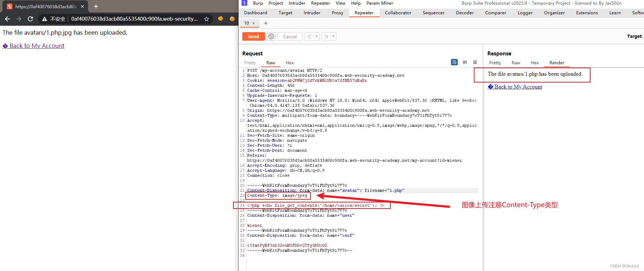Switch to the Target tab

(x=285, y=12)
